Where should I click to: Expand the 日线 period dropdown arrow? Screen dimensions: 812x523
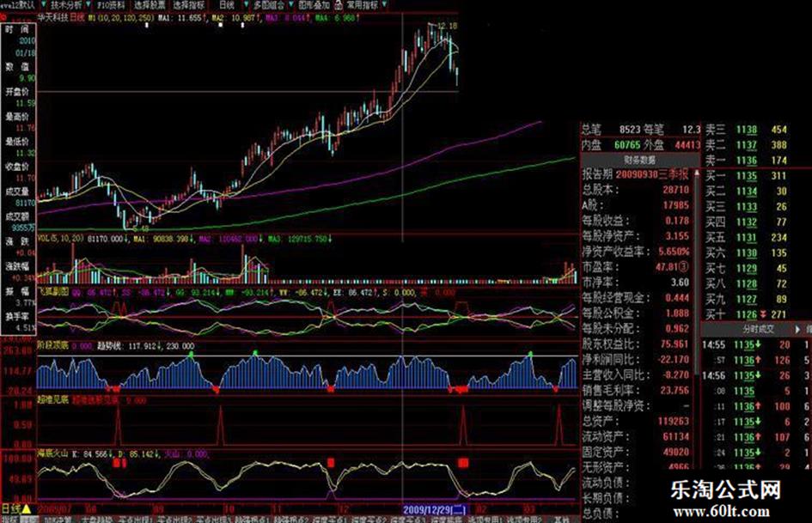(246, 4)
